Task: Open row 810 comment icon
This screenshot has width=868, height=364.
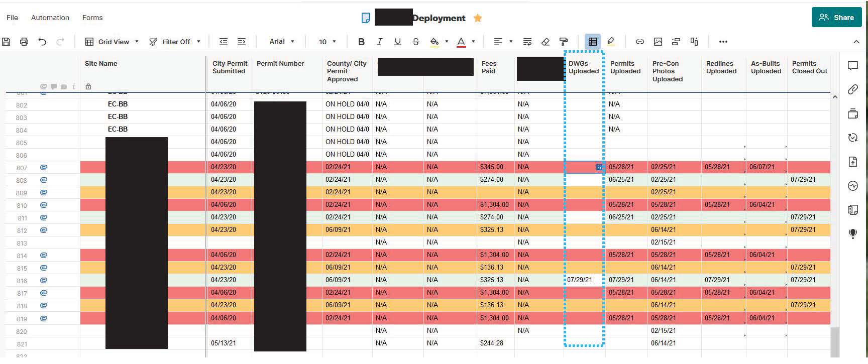Action: click(x=44, y=205)
